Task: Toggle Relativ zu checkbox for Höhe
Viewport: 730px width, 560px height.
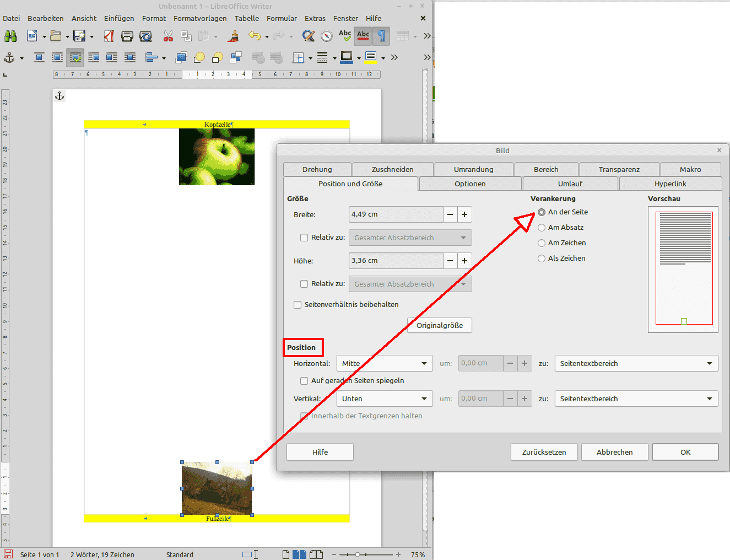Action: 304,284
